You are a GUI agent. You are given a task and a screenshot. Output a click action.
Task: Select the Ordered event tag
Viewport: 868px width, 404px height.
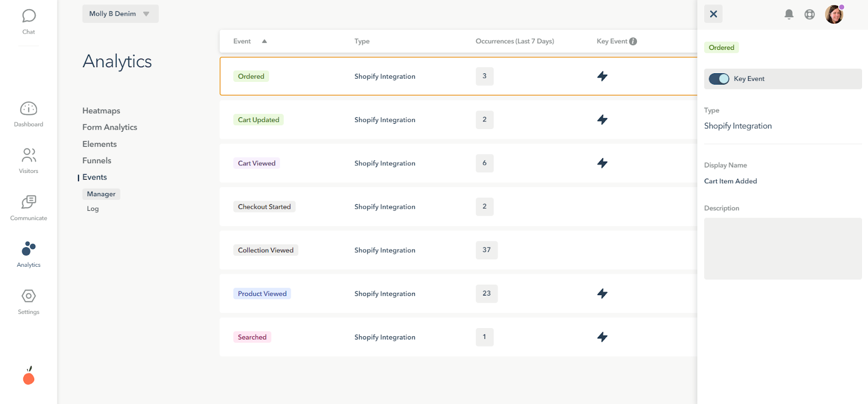tap(251, 76)
